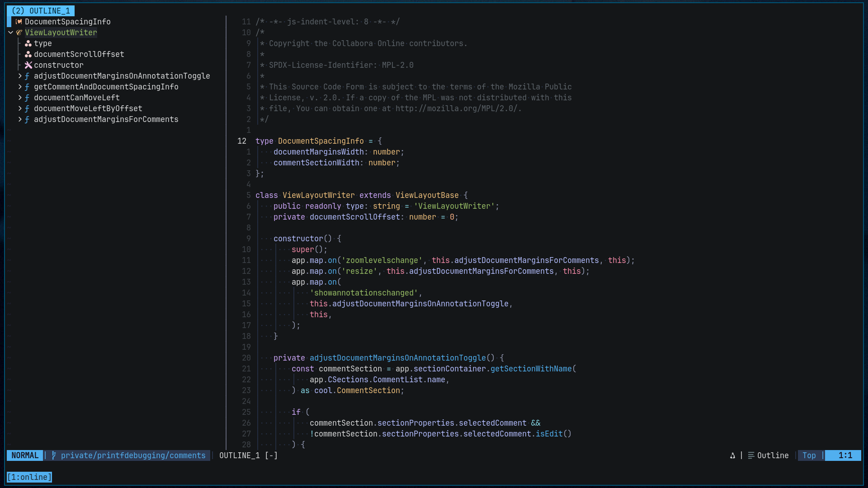Collapse the ViewLayoutWriter tree node

tap(10, 33)
